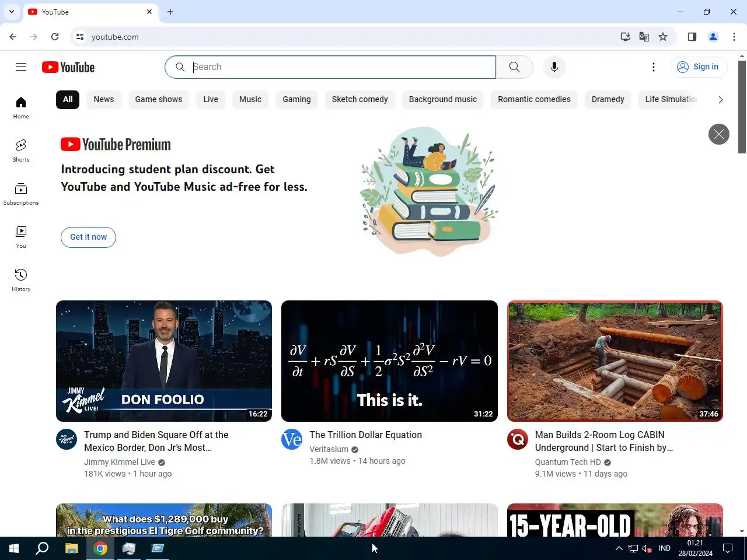Click the YouTube logo
Image resolution: width=747 pixels, height=560 pixels.
click(68, 67)
